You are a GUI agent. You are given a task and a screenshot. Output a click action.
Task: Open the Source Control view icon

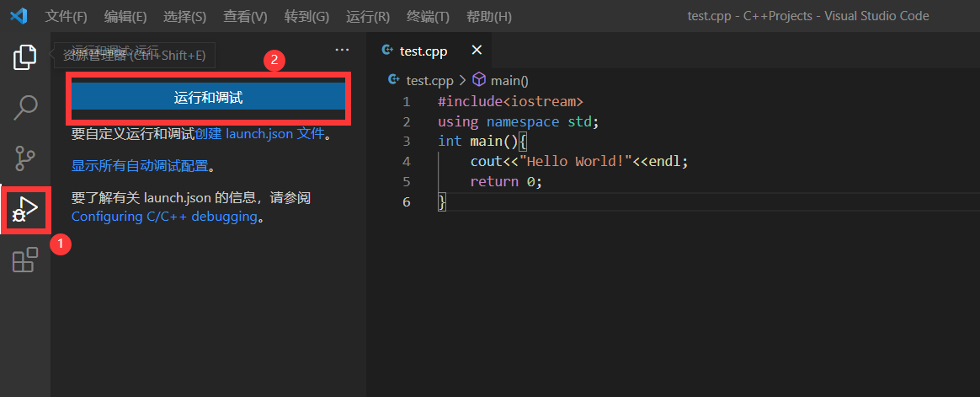[25, 158]
